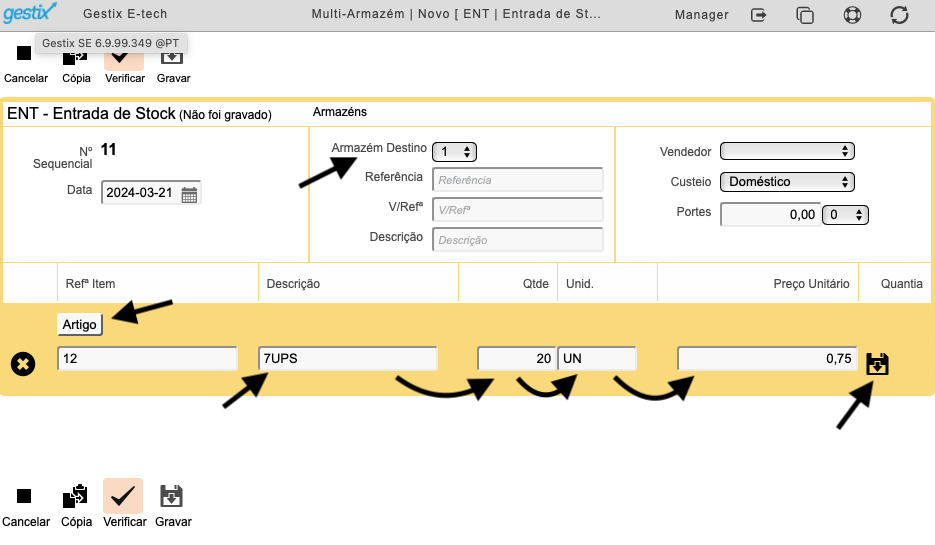Click the Gestix logo
The width and height of the screenshot is (935, 545).
[30, 13]
